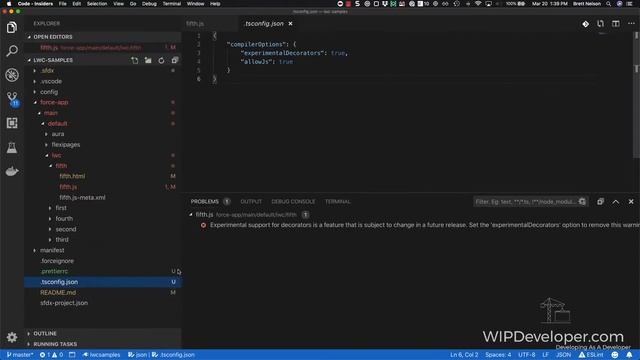640x360 pixels.
Task: Open fifth.js-meta.xml file
Action: click(x=82, y=198)
